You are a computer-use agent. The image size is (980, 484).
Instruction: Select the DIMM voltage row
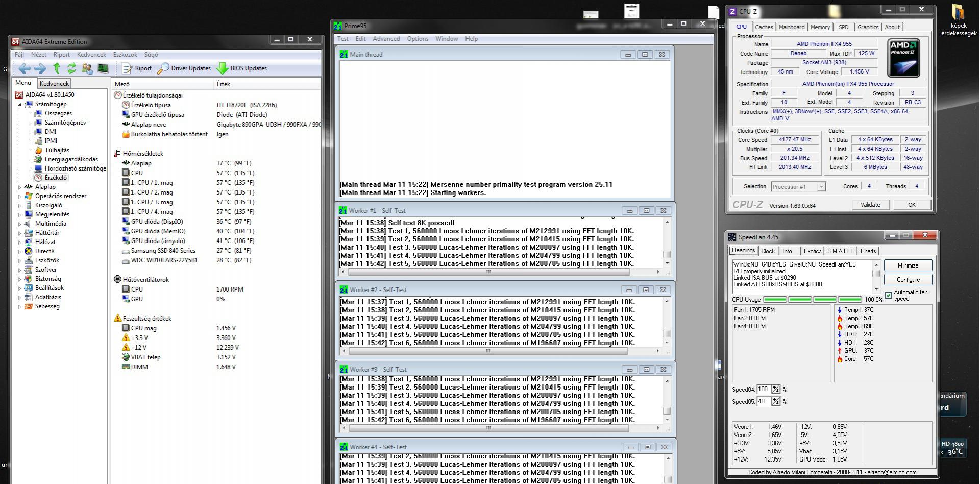(217, 367)
